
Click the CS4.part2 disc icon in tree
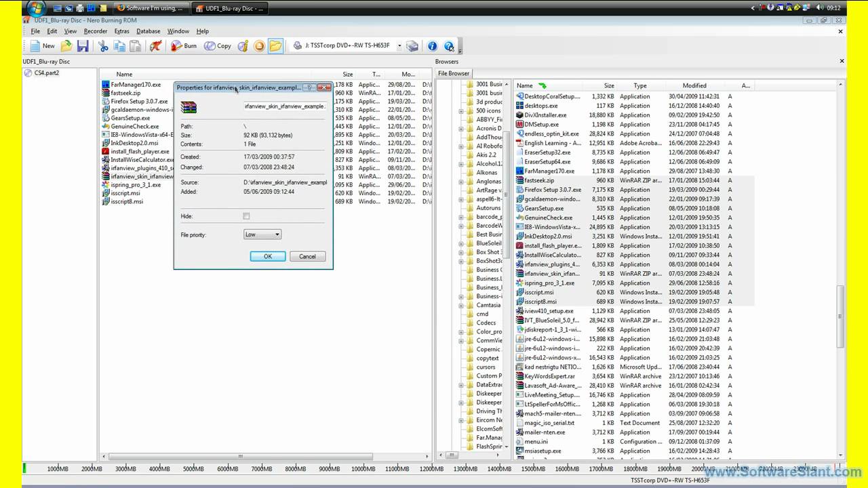tap(28, 73)
